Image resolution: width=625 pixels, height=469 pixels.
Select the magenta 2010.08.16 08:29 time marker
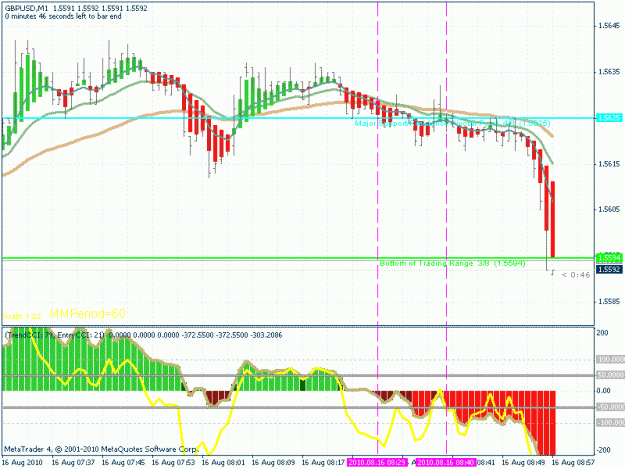(x=377, y=463)
